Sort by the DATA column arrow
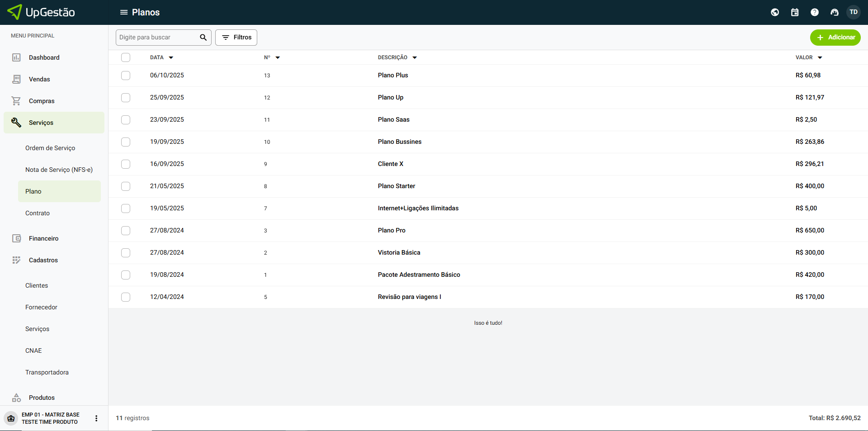 click(x=171, y=58)
